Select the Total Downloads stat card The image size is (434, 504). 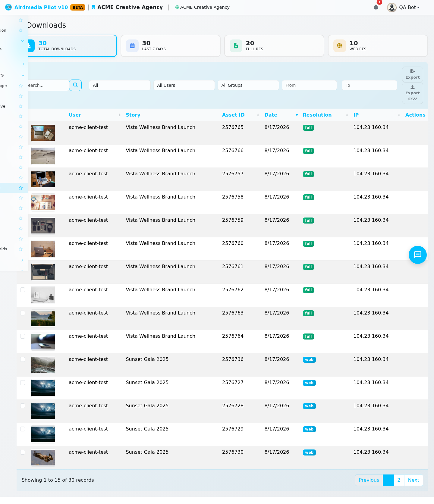pyautogui.click(x=72, y=46)
